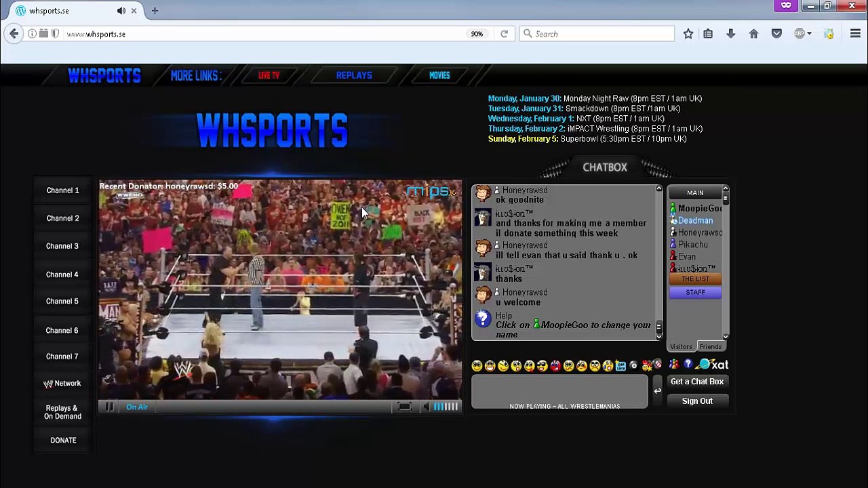The width and height of the screenshot is (868, 488).
Task: Open the buddies group icon in chat
Action: [x=674, y=365]
